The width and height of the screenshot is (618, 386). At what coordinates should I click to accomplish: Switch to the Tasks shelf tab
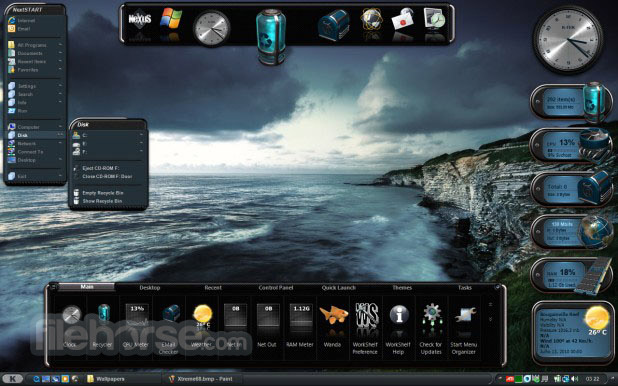click(x=465, y=288)
